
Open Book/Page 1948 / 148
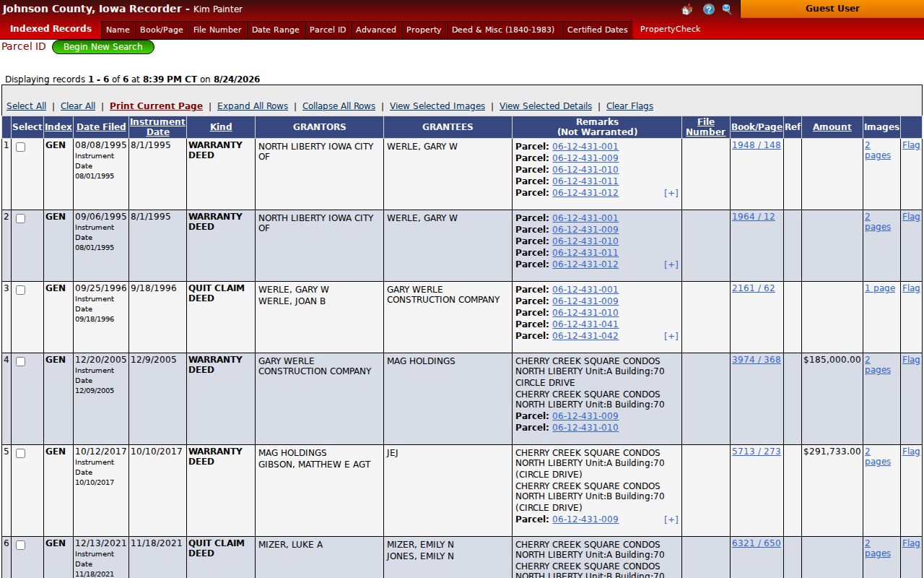[x=757, y=145]
